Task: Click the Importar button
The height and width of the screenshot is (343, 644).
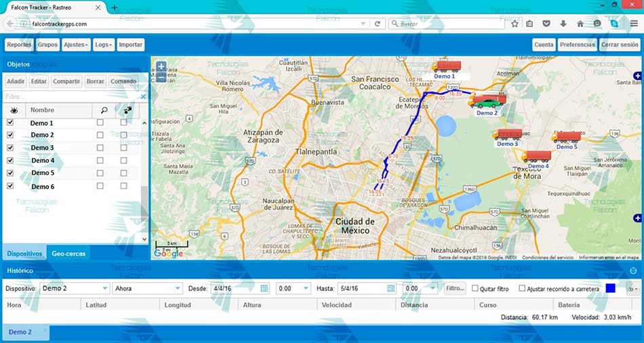Action: coord(131,45)
